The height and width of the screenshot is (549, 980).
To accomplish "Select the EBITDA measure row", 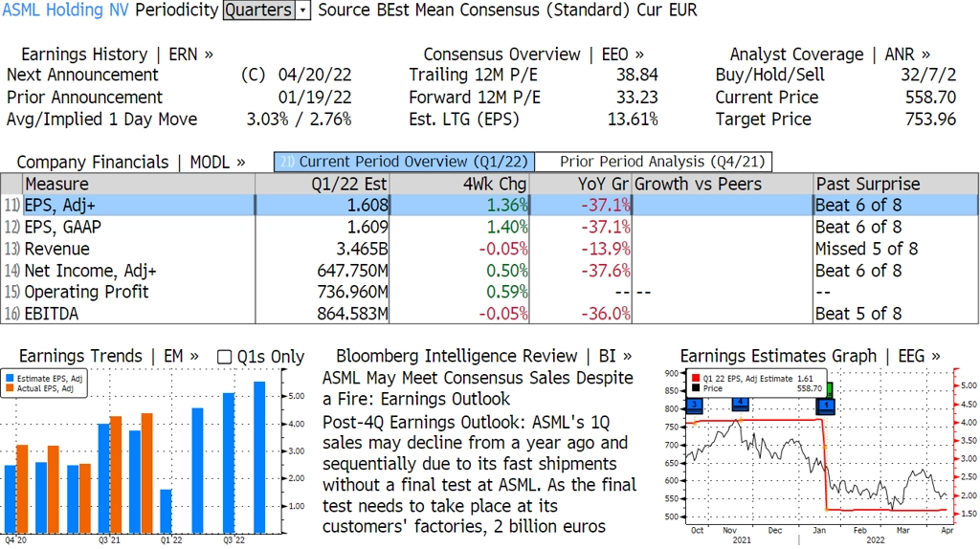I will tap(489, 314).
